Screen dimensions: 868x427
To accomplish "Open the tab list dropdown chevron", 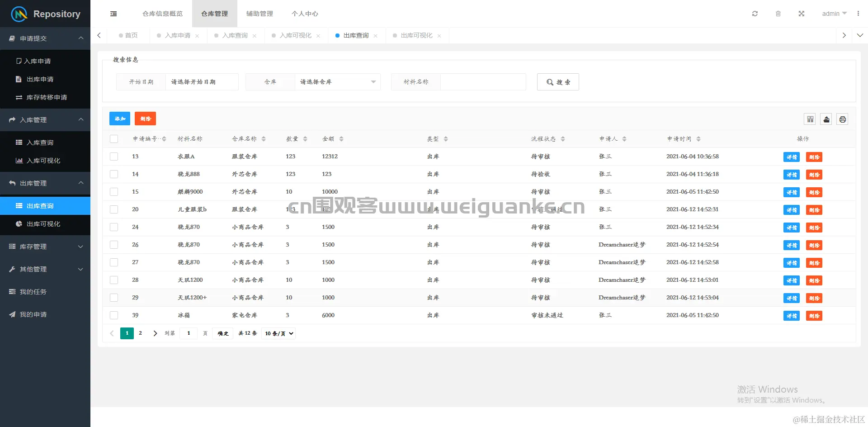I will (860, 35).
